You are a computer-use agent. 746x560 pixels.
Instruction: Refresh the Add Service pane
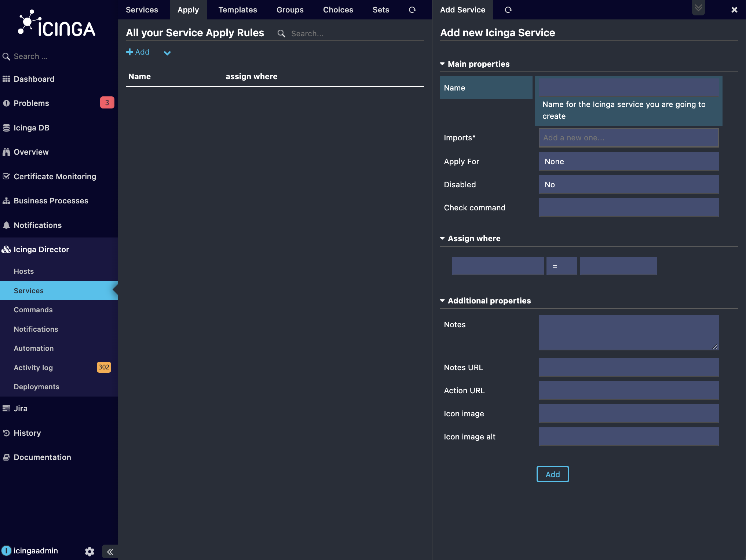coord(508,10)
